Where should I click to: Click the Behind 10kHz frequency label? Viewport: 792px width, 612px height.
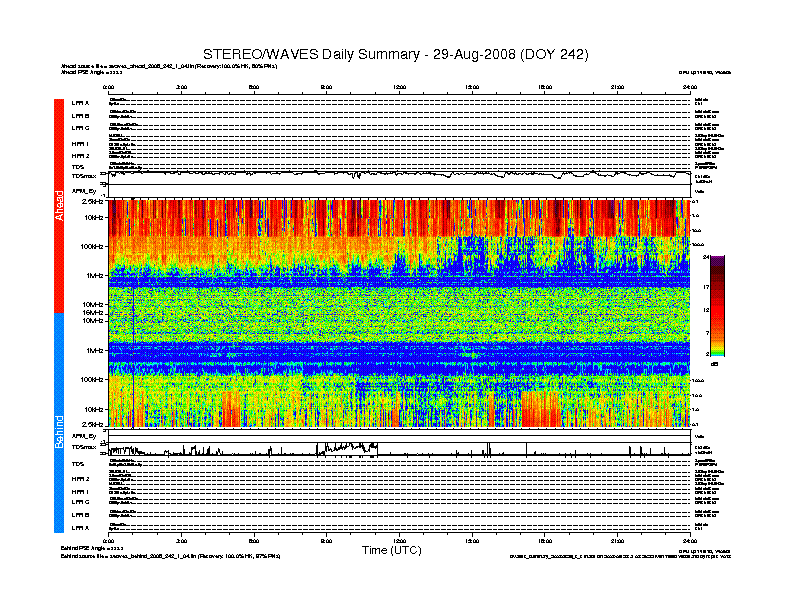point(94,410)
